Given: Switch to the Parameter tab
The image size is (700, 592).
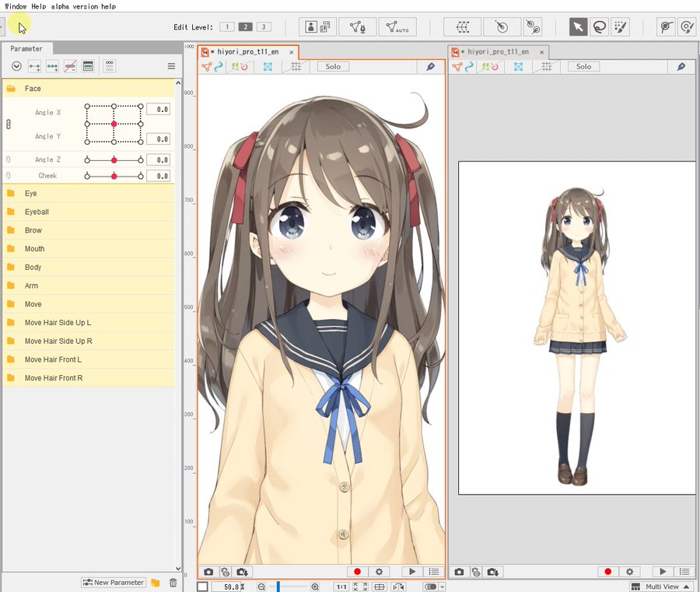Looking at the screenshot, I should click(x=26, y=48).
